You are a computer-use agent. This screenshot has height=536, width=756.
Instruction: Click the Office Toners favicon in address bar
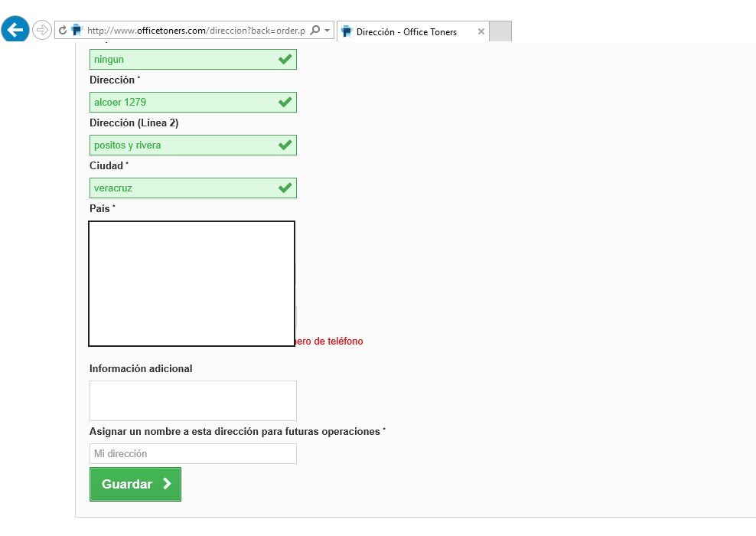click(x=77, y=31)
